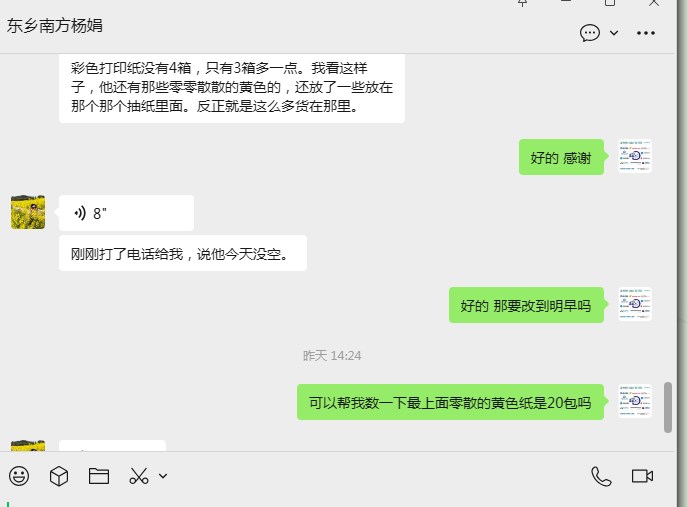Expand the dropdown next to chat bubble
This screenshot has width=688, height=507.
coord(614,33)
